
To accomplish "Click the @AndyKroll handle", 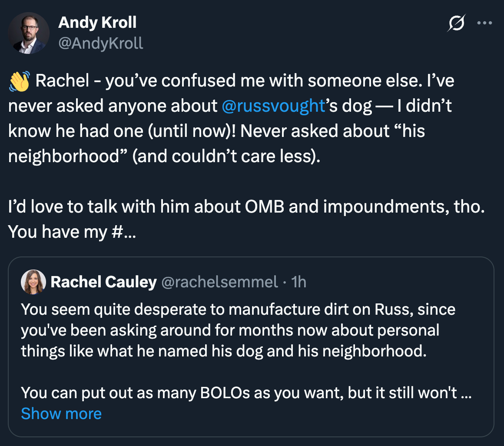I will [x=100, y=43].
